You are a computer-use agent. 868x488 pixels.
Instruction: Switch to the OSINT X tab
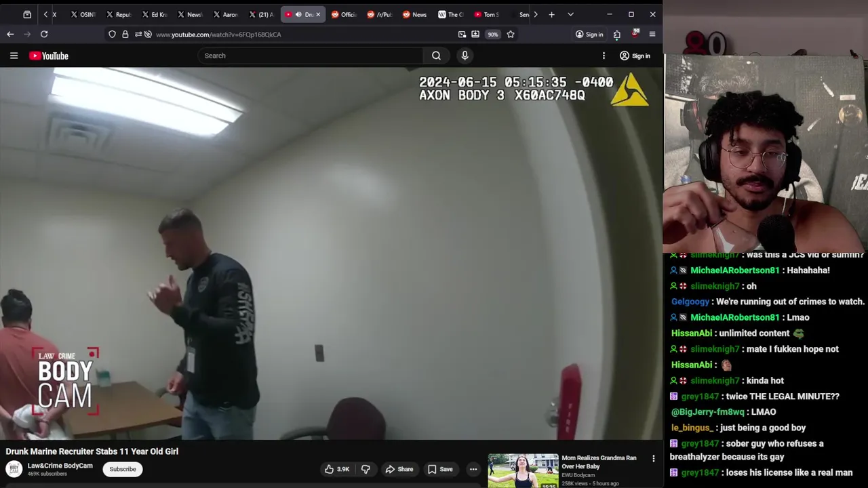point(83,14)
